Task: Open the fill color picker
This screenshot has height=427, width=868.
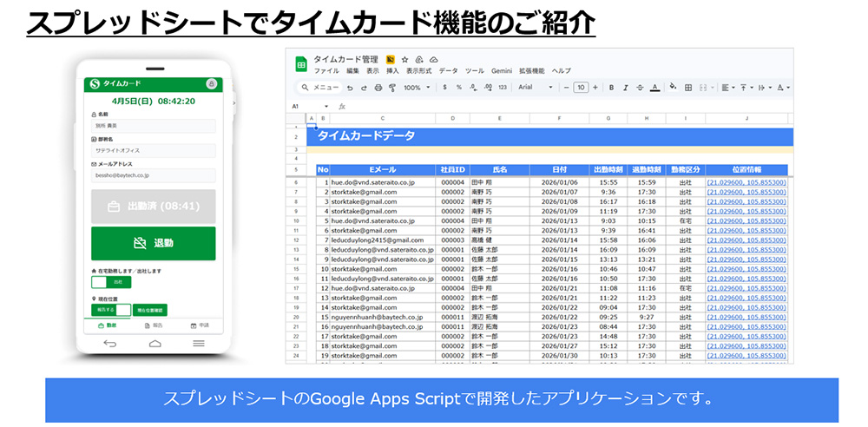Action: coord(673,88)
